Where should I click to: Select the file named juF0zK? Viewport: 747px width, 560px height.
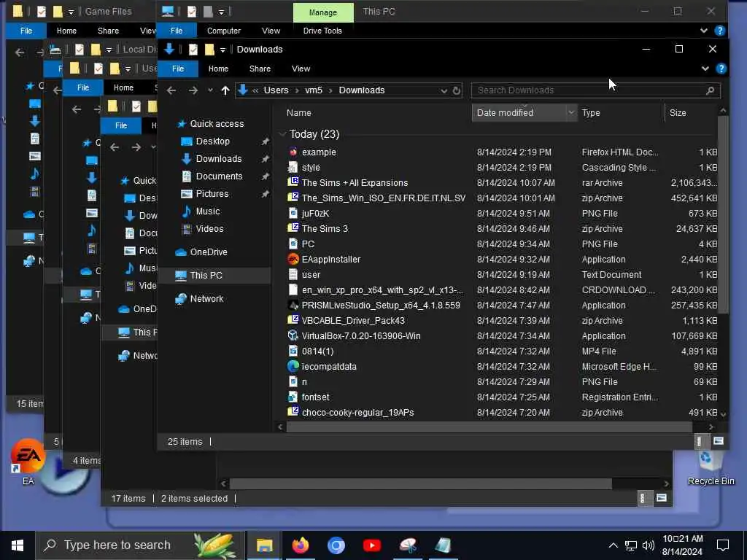tap(315, 214)
